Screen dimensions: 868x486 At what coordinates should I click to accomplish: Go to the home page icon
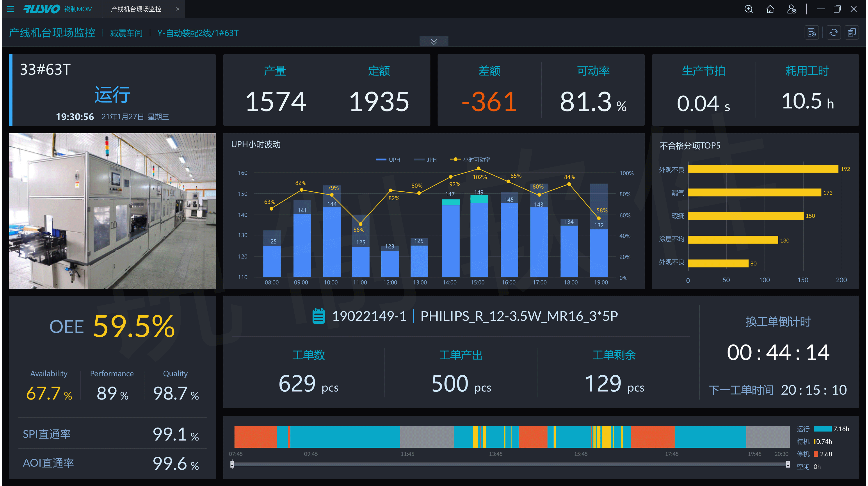770,9
